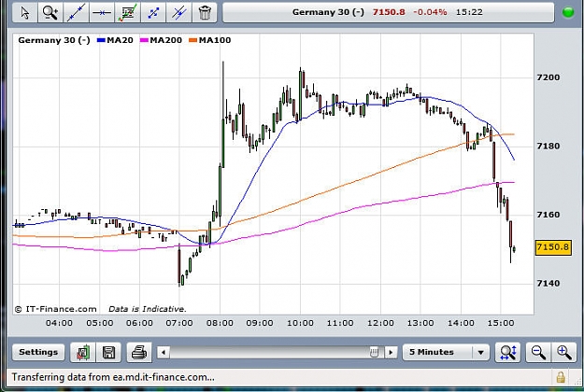The image size is (584, 392).
Task: Click the 'Transferring data' status message
Action: pyautogui.click(x=113, y=377)
